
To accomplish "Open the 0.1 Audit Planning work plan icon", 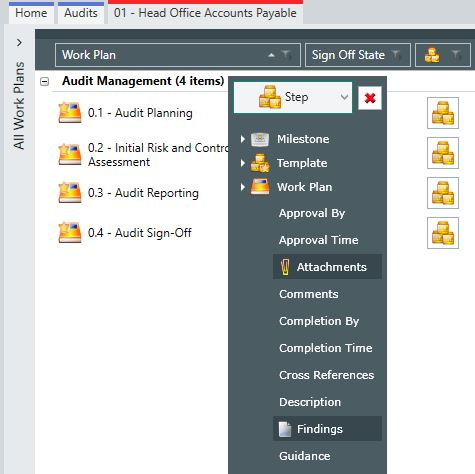I will pyautogui.click(x=70, y=113).
